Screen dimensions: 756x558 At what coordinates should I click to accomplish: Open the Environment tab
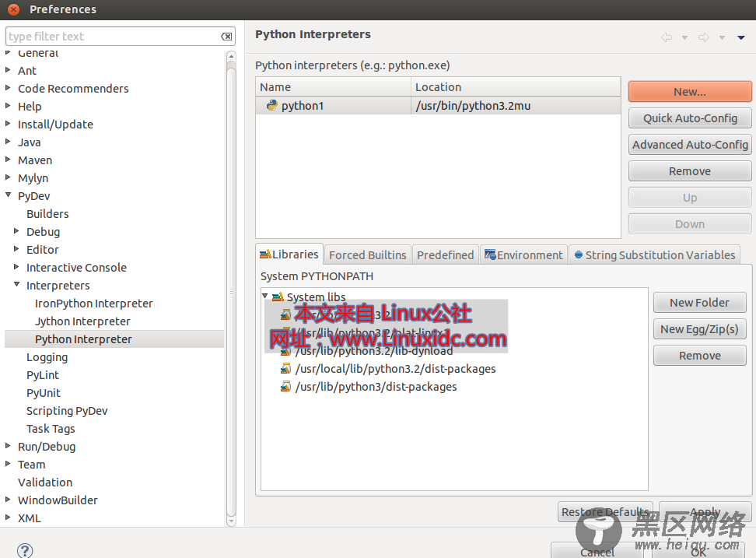coord(523,254)
